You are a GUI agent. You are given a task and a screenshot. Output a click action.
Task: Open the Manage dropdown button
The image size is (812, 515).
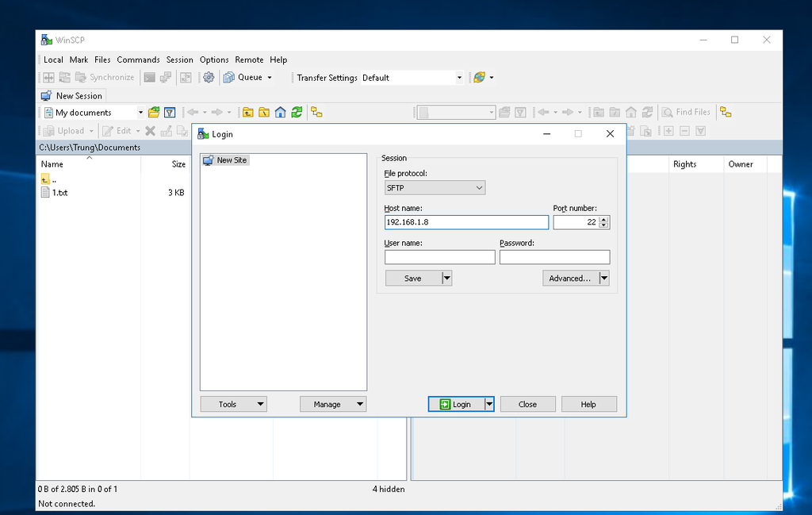click(x=333, y=404)
